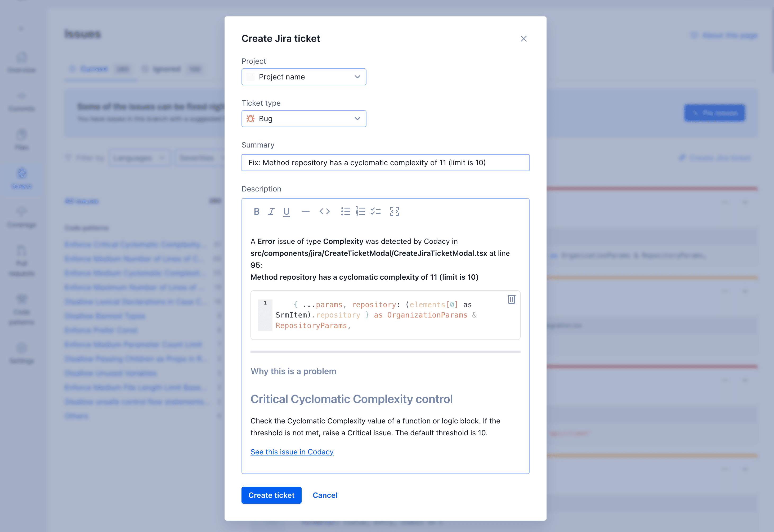This screenshot has height=532, width=774.
Task: Open the Project name dropdown
Action: pos(304,77)
